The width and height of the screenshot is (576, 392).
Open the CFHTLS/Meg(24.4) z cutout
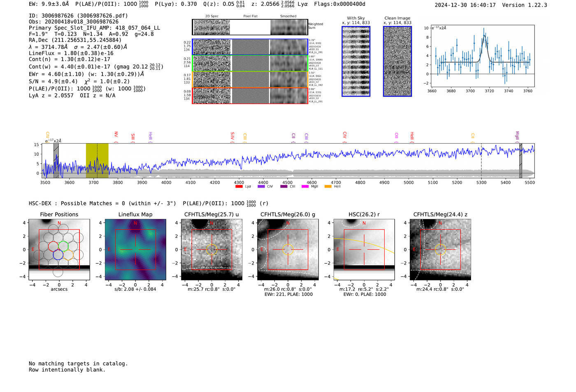[x=440, y=250]
